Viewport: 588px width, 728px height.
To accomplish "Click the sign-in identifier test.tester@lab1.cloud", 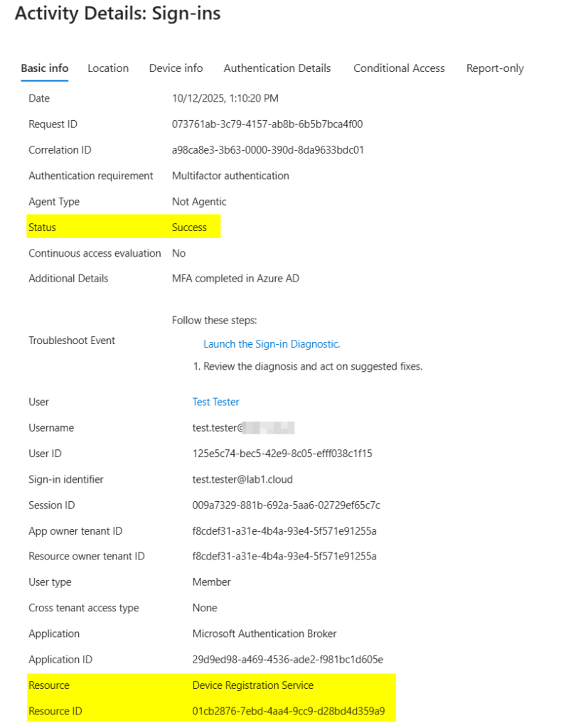I will (242, 480).
